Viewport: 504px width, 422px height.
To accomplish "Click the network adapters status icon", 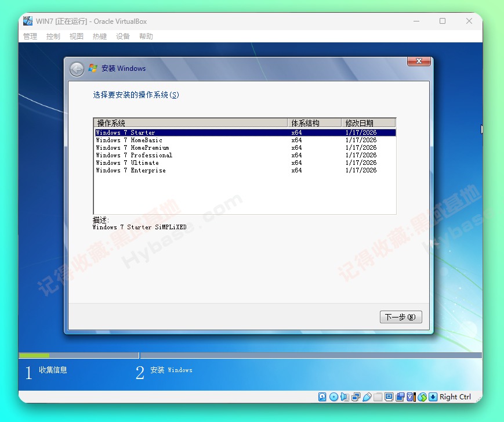I will (x=356, y=396).
